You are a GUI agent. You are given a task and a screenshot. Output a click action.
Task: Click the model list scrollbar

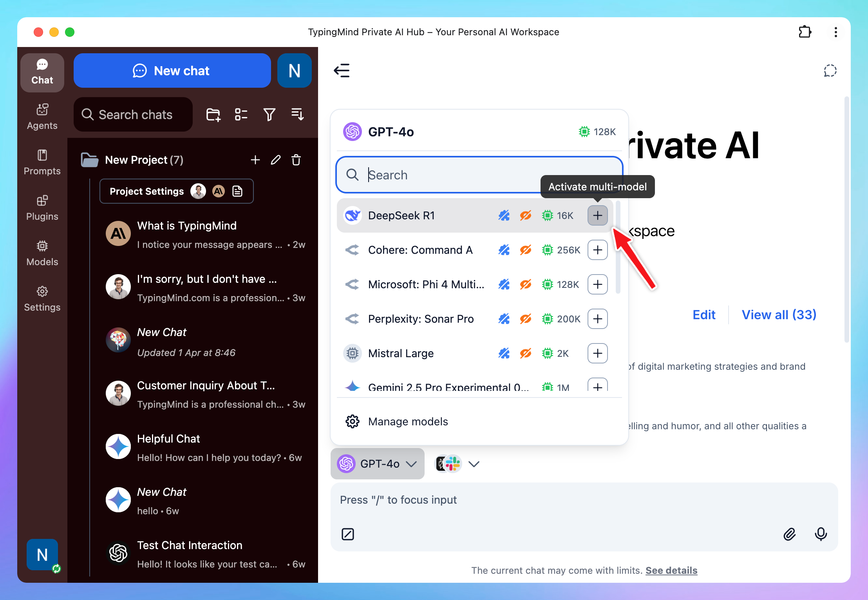(618, 247)
